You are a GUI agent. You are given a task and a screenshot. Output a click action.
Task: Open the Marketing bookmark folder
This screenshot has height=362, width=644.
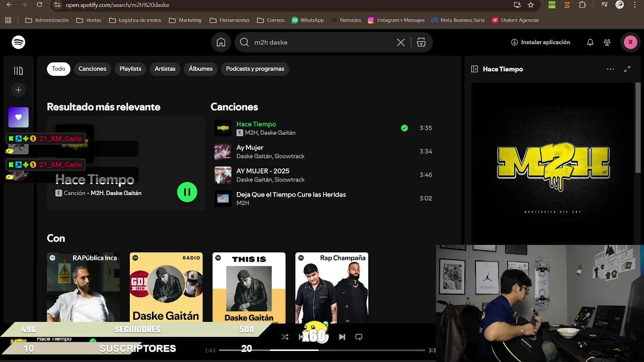tap(185, 20)
